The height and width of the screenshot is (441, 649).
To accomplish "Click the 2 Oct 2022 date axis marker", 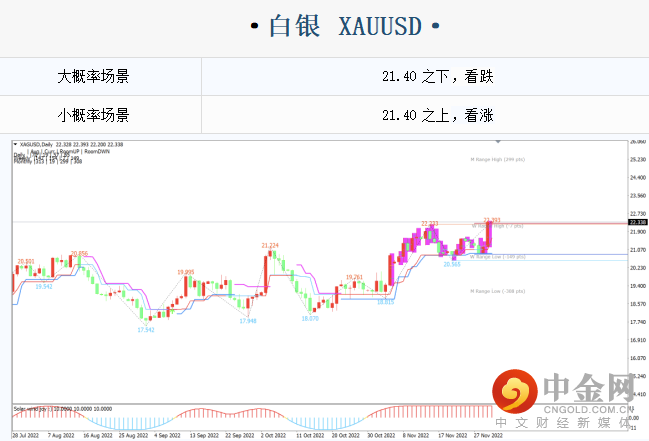I will click(x=274, y=436).
